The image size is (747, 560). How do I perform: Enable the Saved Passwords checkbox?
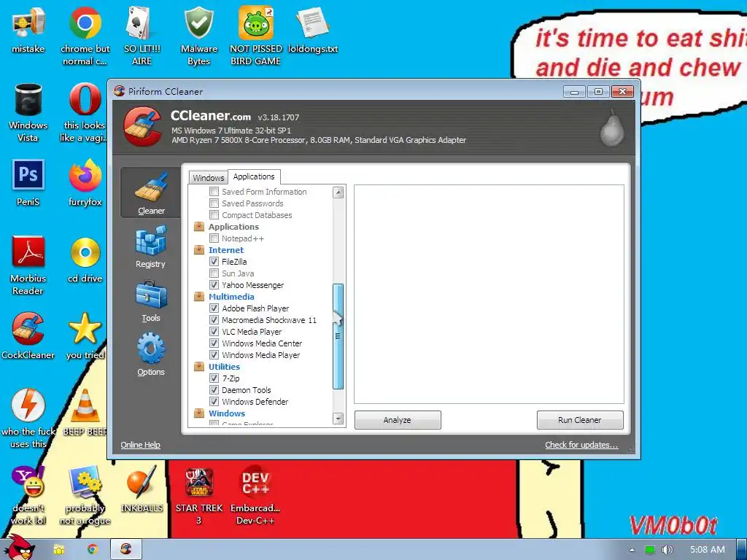[x=214, y=203]
